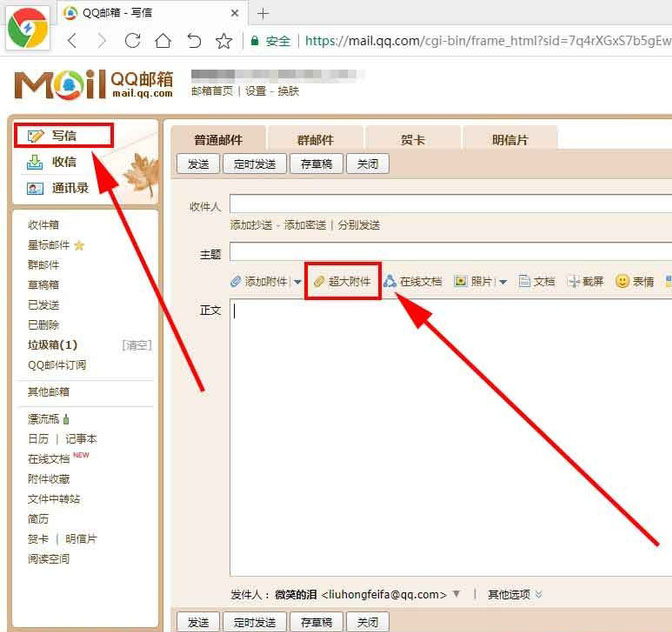Open the 草稿箱 folder
672x632 pixels.
(x=43, y=285)
